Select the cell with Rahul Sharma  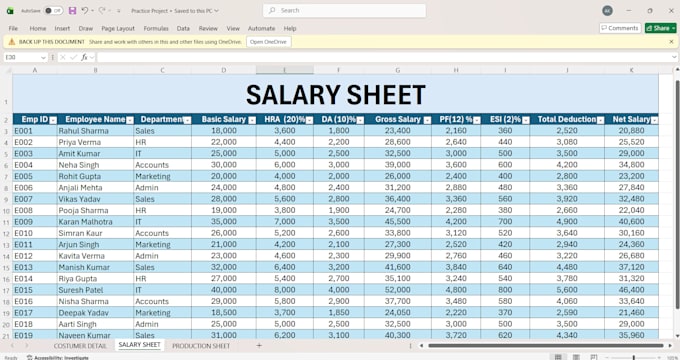[x=95, y=131]
